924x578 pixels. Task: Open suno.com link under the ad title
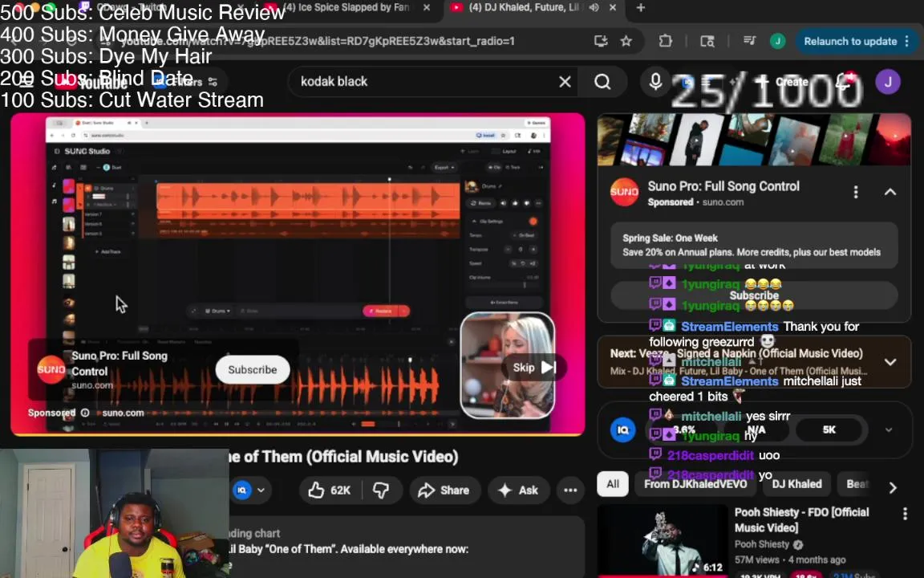(92, 385)
